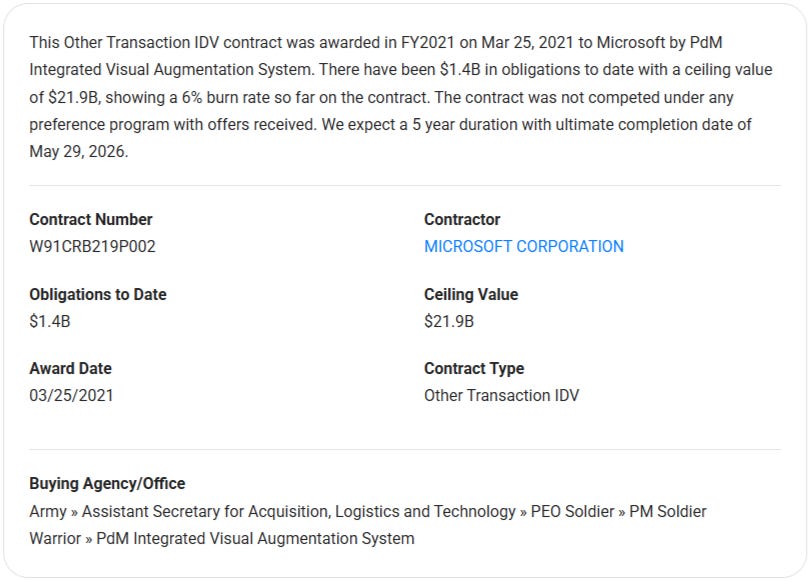Click the Obligations to Date heading
This screenshot has width=810, height=581.
98,294
